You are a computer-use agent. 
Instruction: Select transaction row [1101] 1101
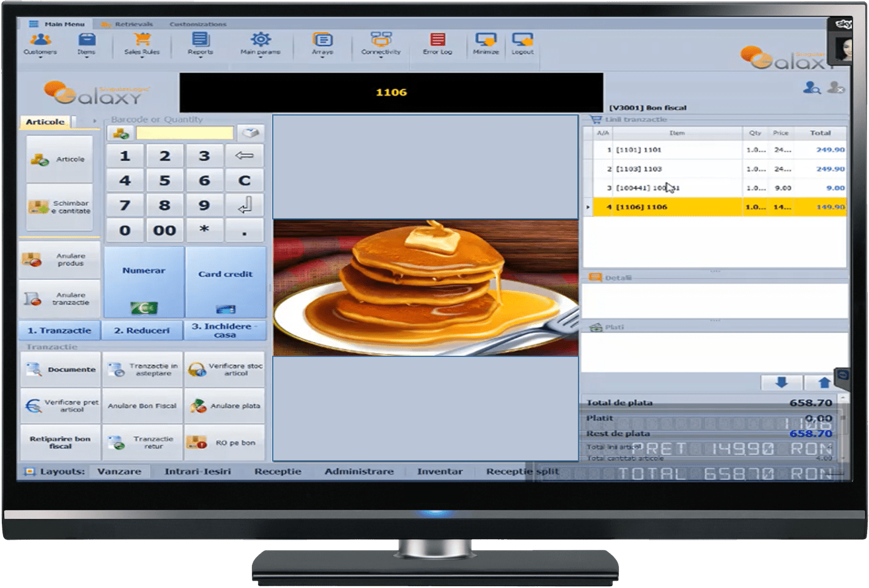coord(714,150)
